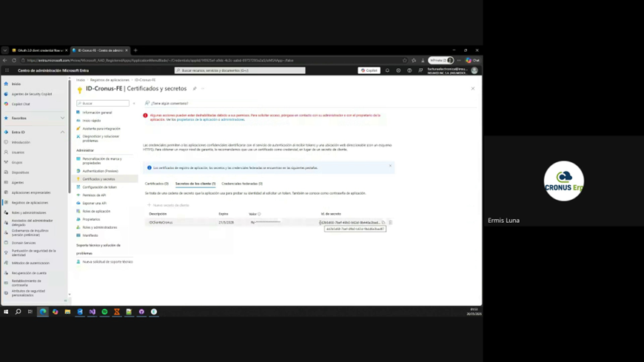Open Roles de aplicación
The width and height of the screenshot is (644, 362).
click(96, 211)
